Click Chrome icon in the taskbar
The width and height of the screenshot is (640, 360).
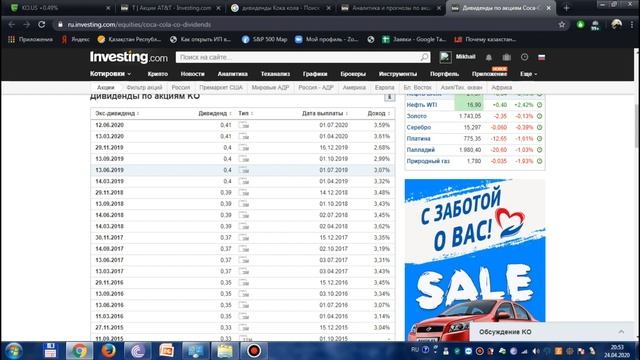point(79,351)
